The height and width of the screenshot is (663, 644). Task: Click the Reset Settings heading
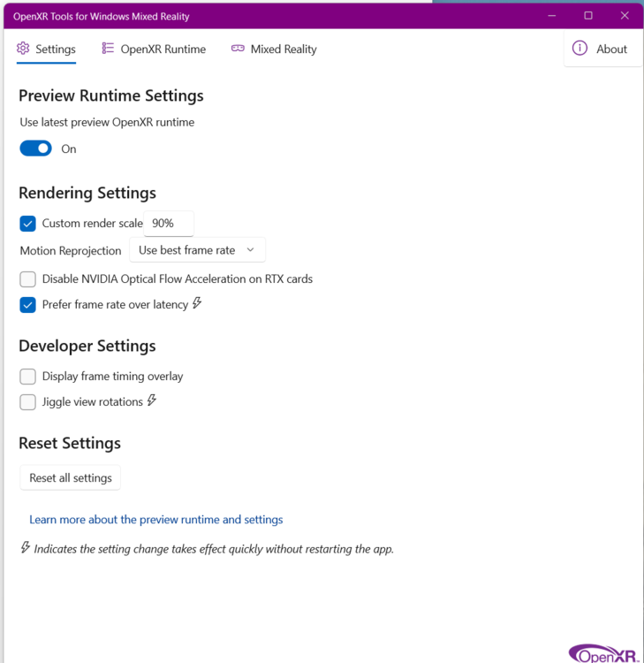click(x=70, y=443)
